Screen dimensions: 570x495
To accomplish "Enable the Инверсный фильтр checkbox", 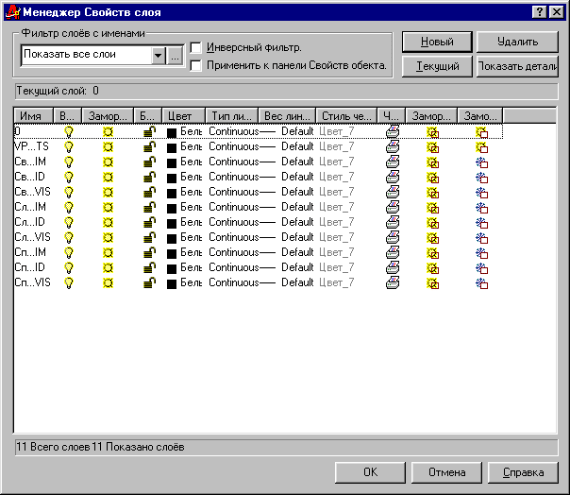I will pos(196,48).
